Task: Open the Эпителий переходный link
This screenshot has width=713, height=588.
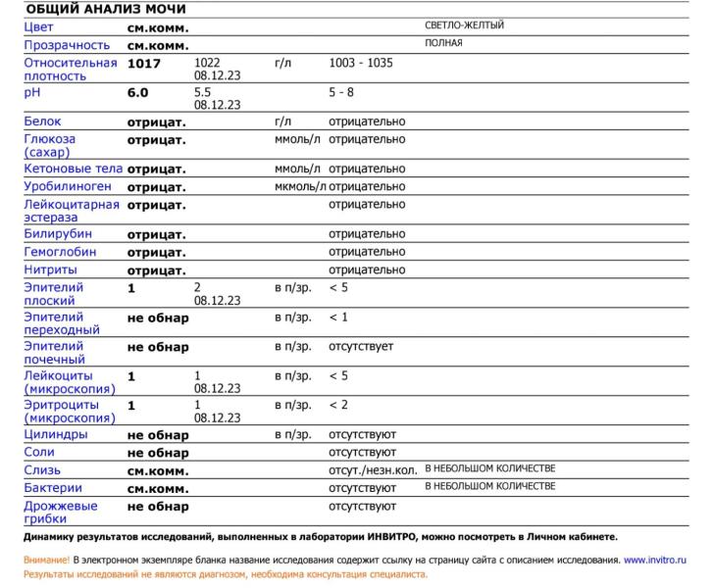Action: pos(62,323)
